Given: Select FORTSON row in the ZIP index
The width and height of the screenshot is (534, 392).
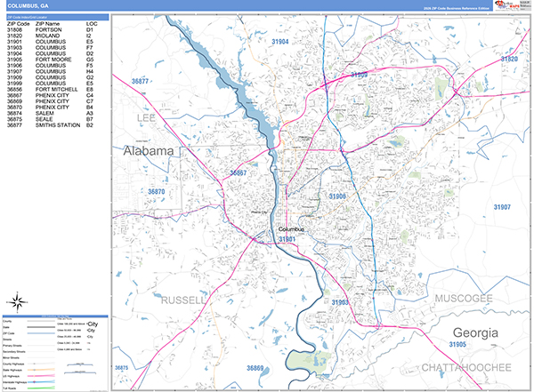Looking at the screenshot, I should [51, 30].
